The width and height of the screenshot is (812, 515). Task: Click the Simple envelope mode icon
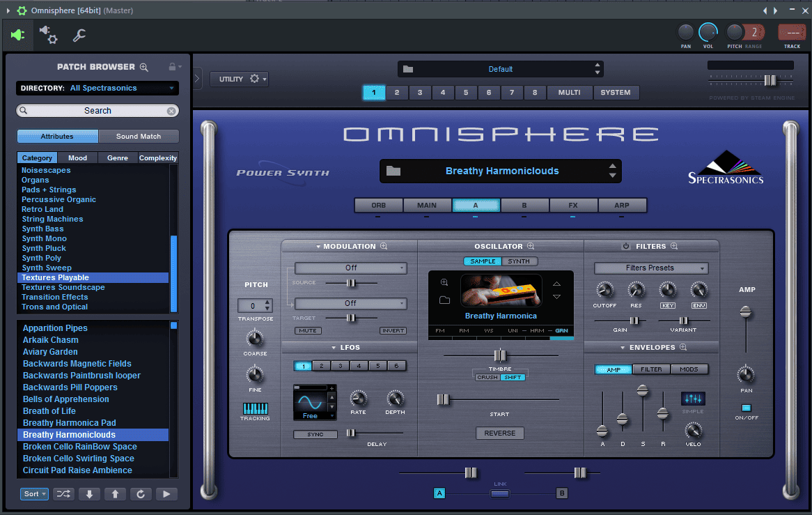[693, 399]
